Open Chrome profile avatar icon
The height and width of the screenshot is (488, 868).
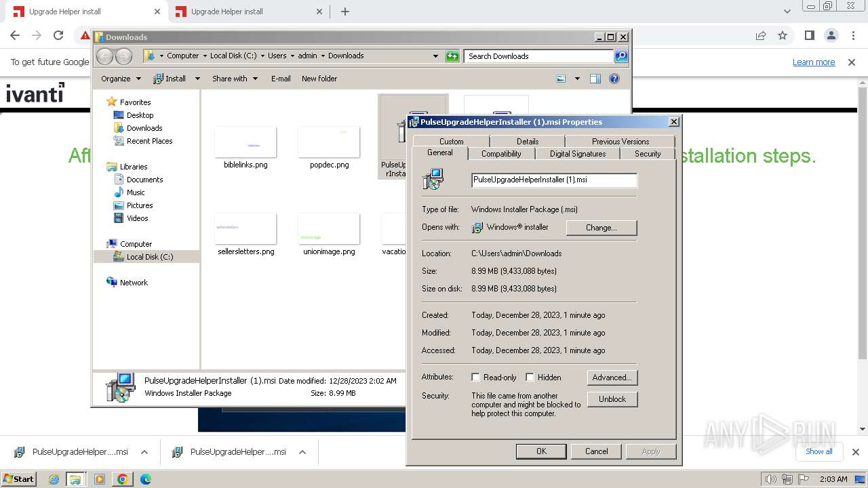pyautogui.click(x=831, y=35)
